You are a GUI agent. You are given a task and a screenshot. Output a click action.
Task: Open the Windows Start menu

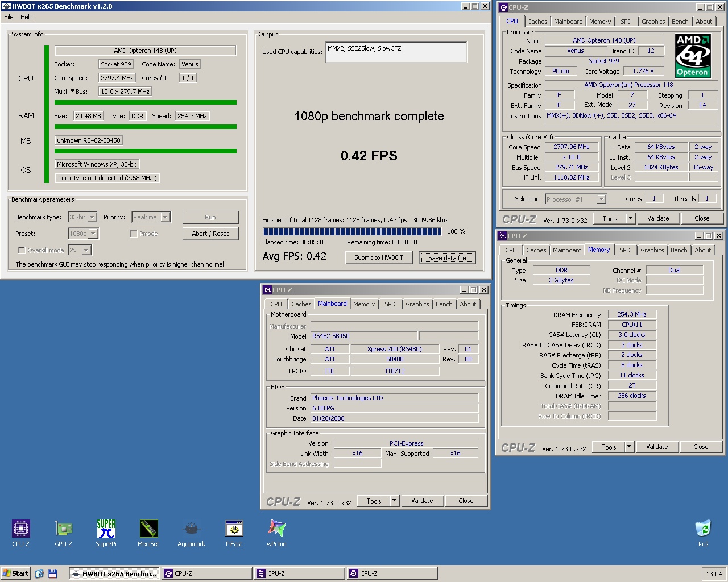[x=16, y=573]
